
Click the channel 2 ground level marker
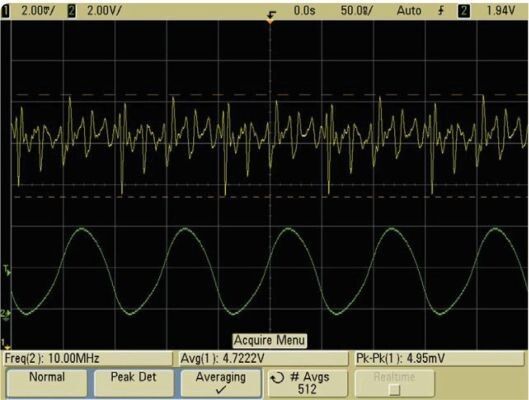tap(6, 314)
